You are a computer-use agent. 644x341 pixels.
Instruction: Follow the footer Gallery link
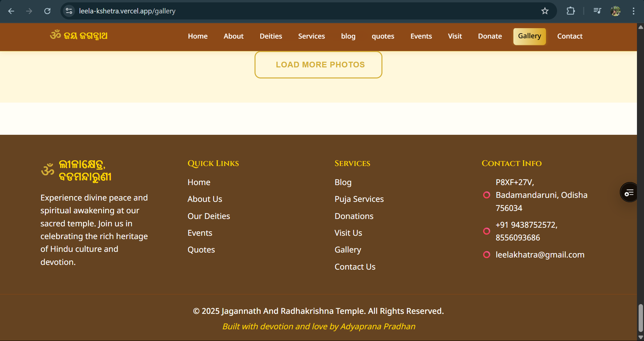coord(348,250)
